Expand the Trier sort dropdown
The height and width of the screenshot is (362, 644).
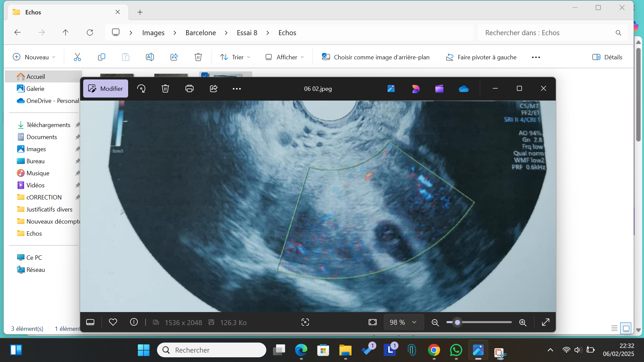coord(235,57)
